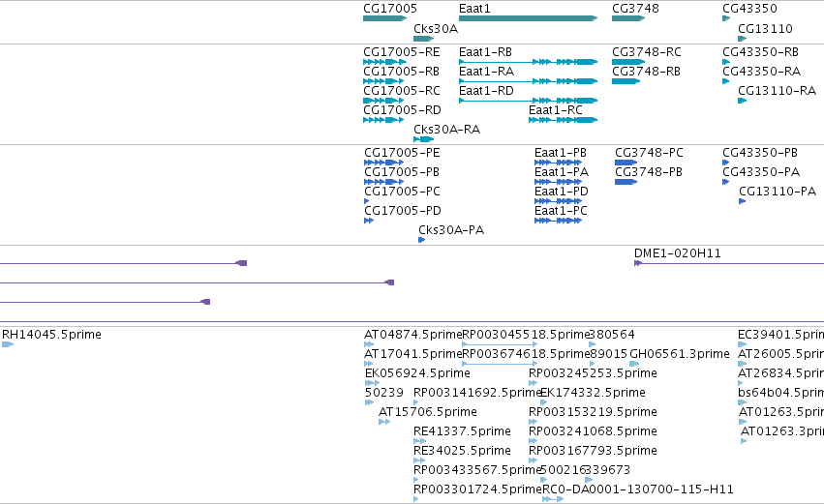Select the CG17005 gene label
Screen dimensions: 824x504
(390, 9)
